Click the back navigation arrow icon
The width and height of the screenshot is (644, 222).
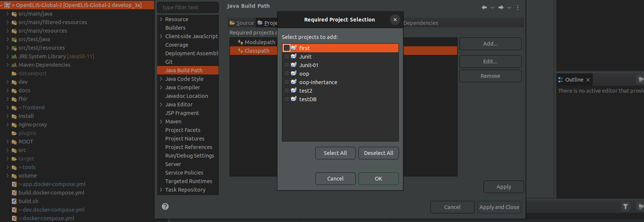click(484, 7)
